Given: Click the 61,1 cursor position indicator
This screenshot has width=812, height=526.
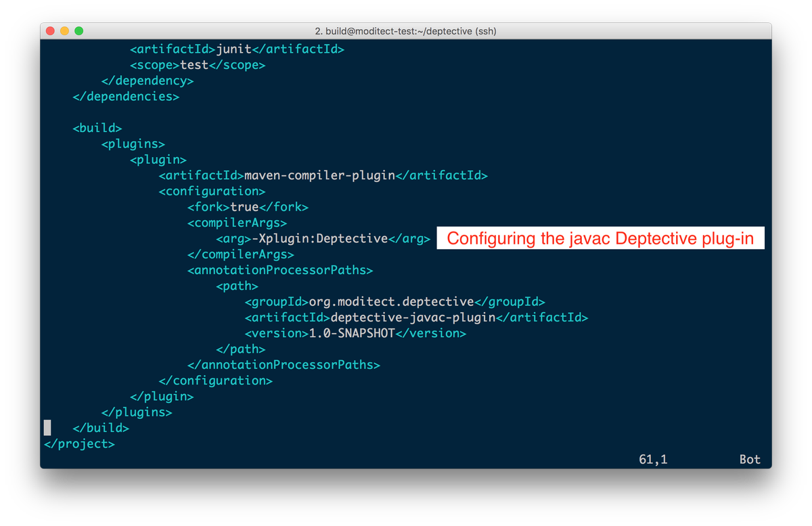Looking at the screenshot, I should tap(654, 459).
